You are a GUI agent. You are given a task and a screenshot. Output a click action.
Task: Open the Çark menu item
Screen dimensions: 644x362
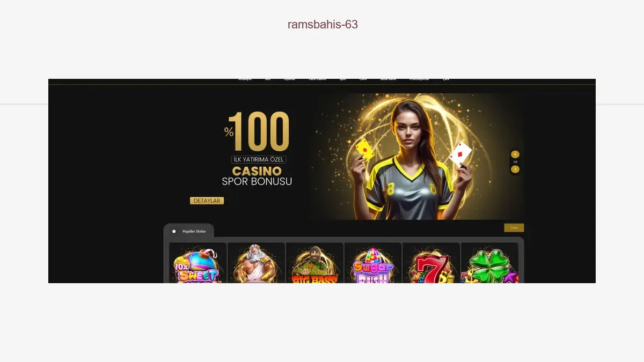coord(446,79)
